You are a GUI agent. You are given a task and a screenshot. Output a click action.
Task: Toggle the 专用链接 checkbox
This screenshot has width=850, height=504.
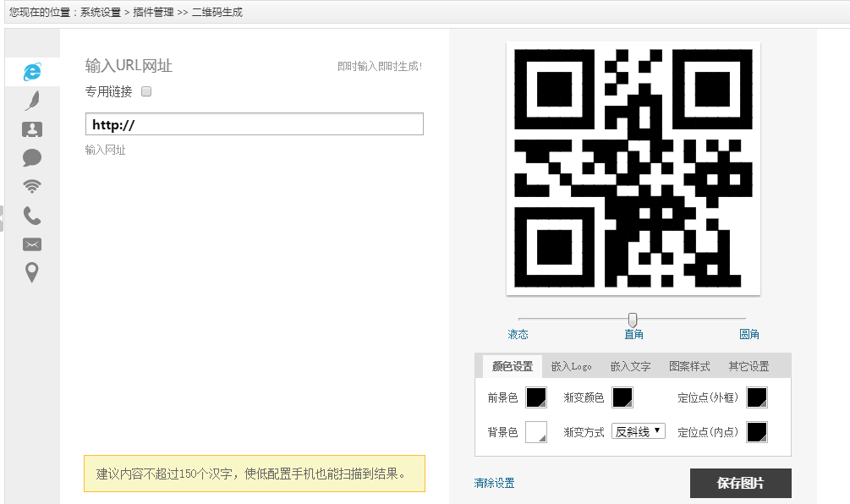coord(146,91)
